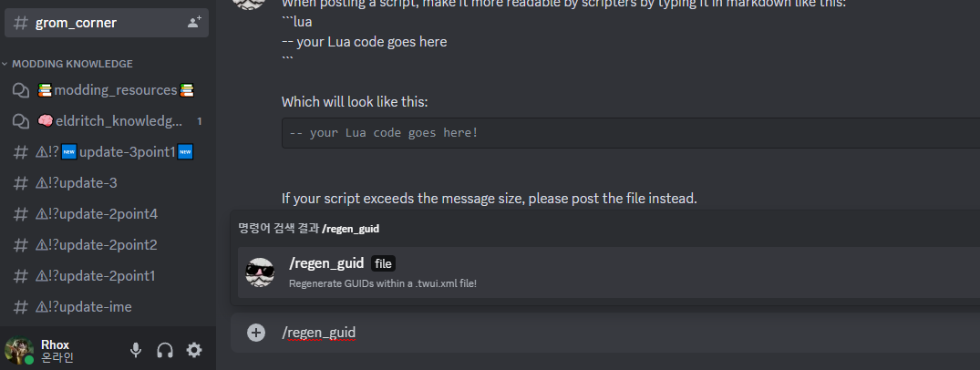Mute the microphone in user panel
The image size is (980, 370).
point(136,350)
